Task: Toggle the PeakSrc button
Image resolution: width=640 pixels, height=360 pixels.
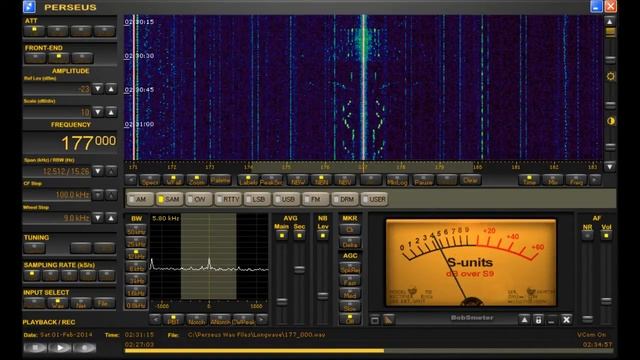Action: 271,180
